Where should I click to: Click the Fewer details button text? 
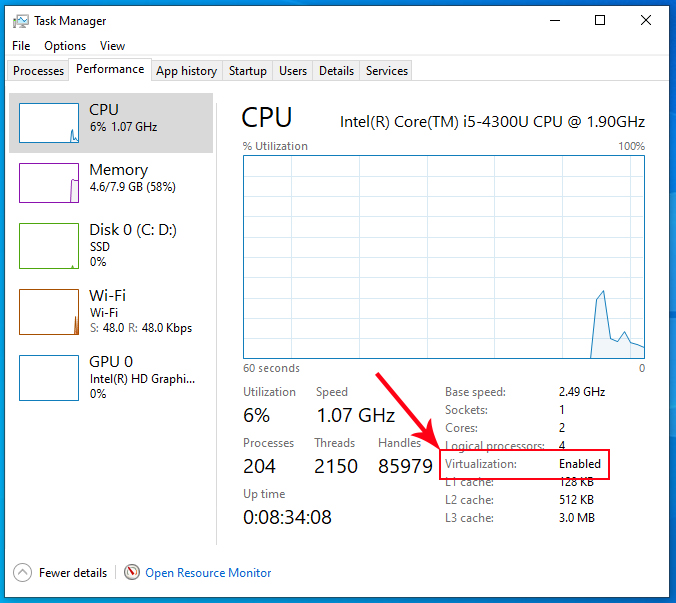tap(73, 573)
